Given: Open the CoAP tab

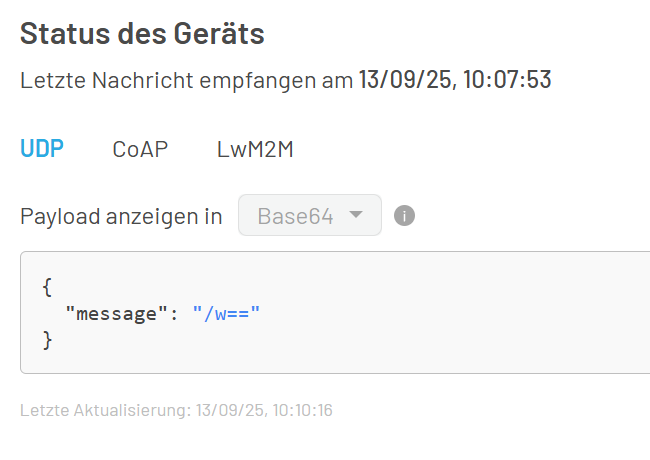Looking at the screenshot, I should [x=140, y=149].
